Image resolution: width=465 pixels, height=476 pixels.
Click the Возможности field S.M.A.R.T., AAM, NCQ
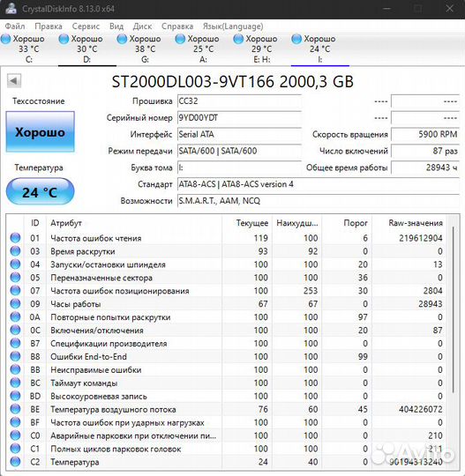click(x=318, y=201)
